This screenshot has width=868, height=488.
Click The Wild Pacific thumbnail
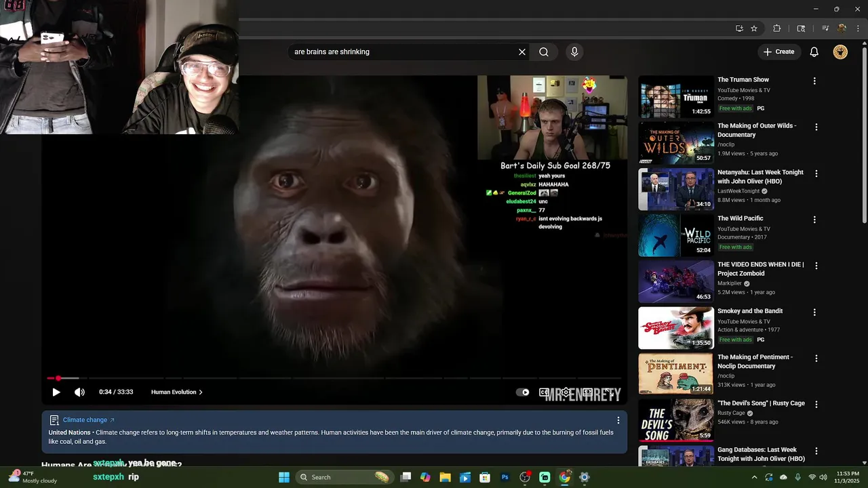coord(676,235)
